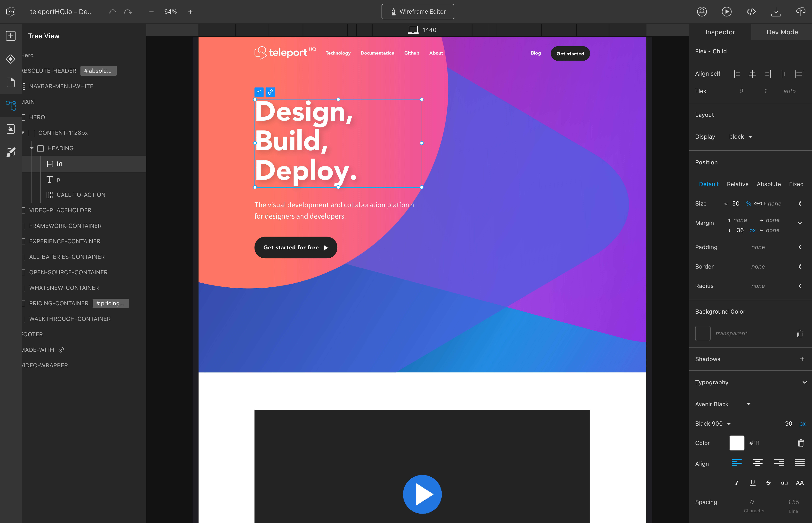Image resolution: width=812 pixels, height=523 pixels.
Task: Expand the Padding options chevron
Action: (800, 247)
